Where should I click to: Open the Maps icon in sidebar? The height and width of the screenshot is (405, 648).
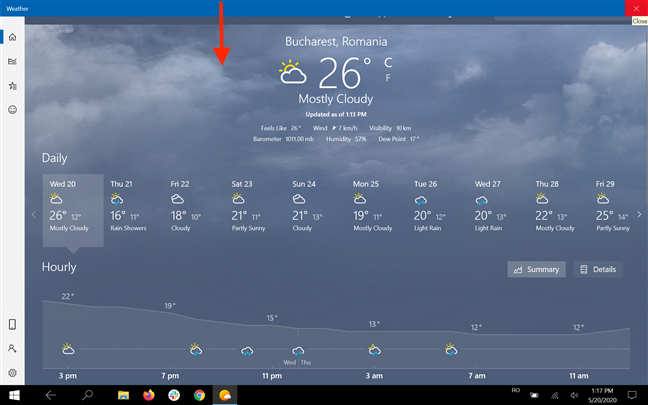coord(12,61)
